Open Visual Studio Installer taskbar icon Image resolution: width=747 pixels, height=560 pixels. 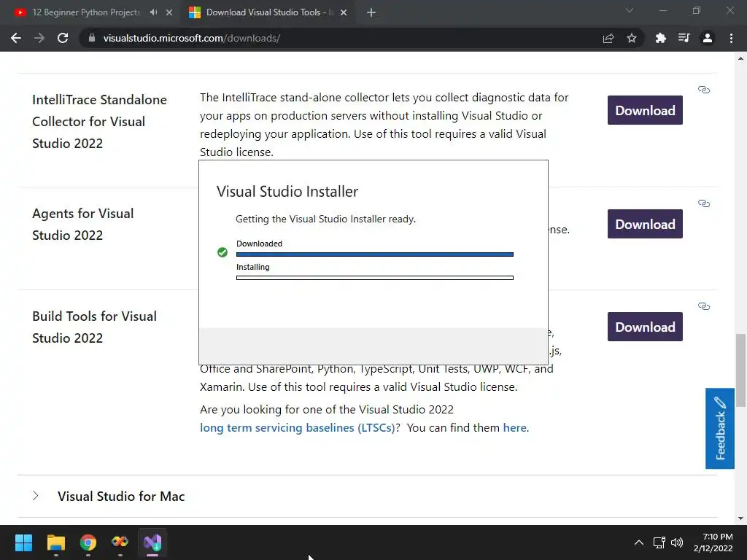152,542
